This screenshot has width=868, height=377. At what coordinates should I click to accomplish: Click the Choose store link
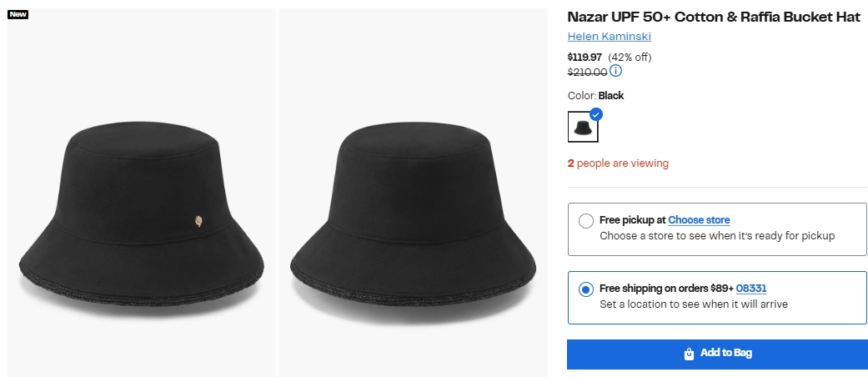tap(699, 220)
